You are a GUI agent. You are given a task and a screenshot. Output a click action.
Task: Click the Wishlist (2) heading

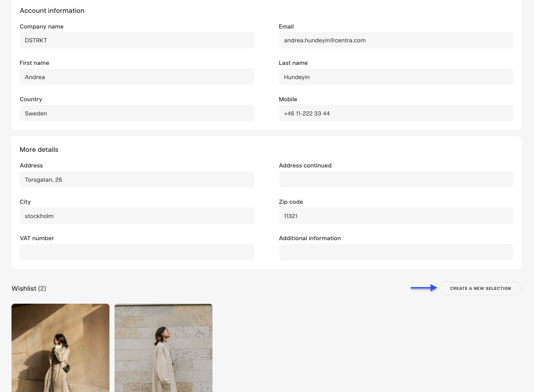click(x=29, y=288)
